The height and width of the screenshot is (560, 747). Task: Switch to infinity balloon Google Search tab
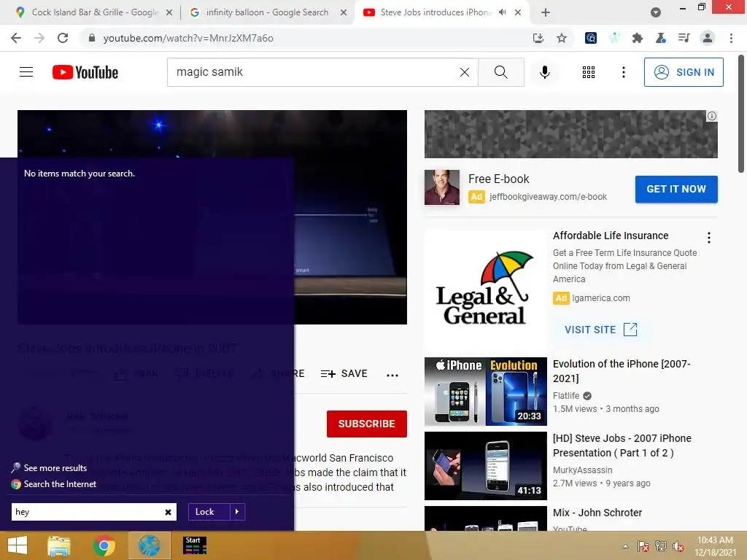click(267, 12)
